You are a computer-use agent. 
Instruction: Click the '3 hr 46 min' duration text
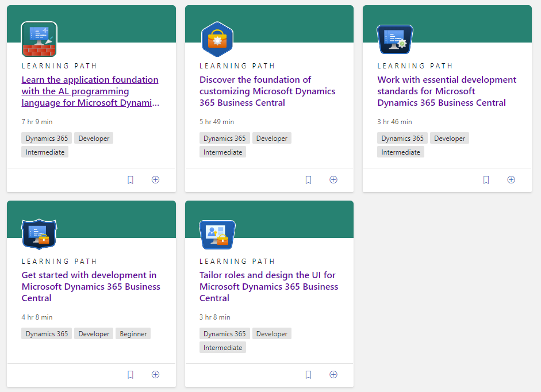click(394, 122)
